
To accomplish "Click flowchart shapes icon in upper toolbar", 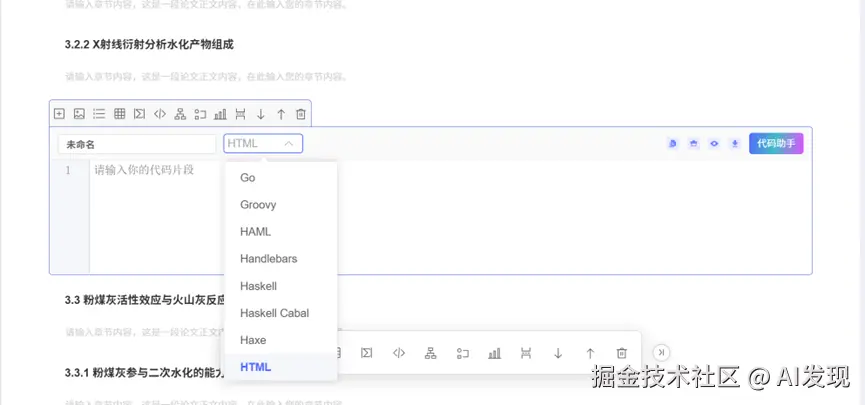I will [200, 114].
